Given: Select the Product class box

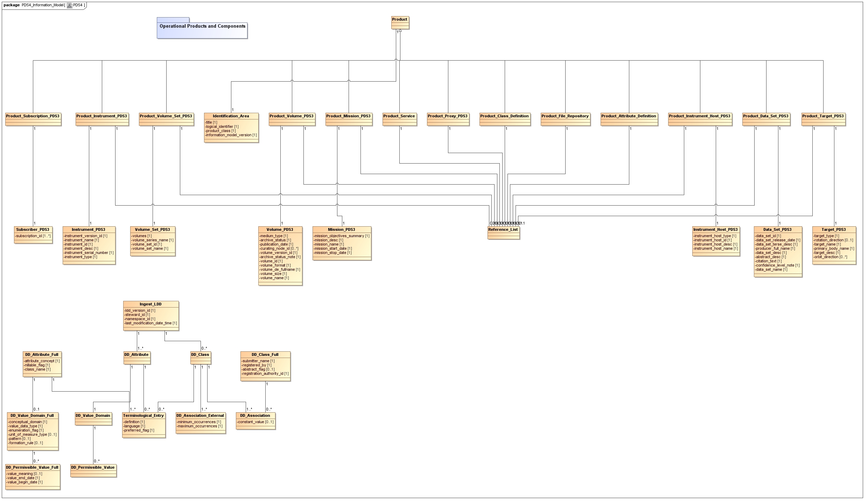Looking at the screenshot, I should pyautogui.click(x=400, y=20).
